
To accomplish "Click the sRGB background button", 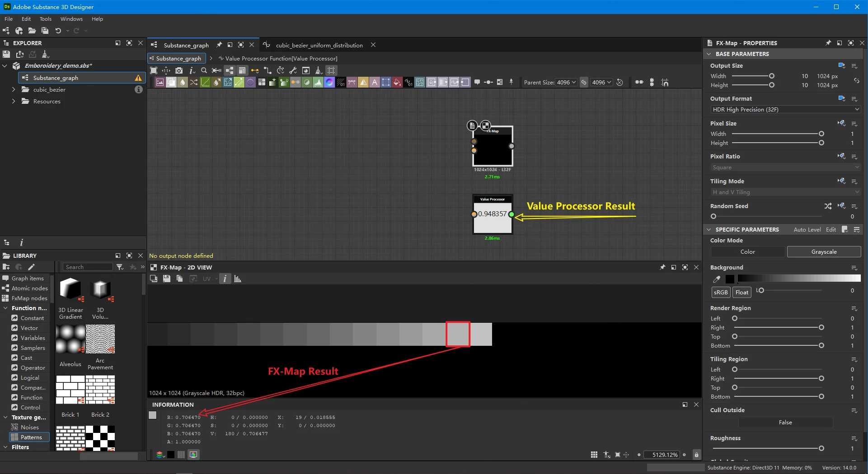I will tap(721, 292).
